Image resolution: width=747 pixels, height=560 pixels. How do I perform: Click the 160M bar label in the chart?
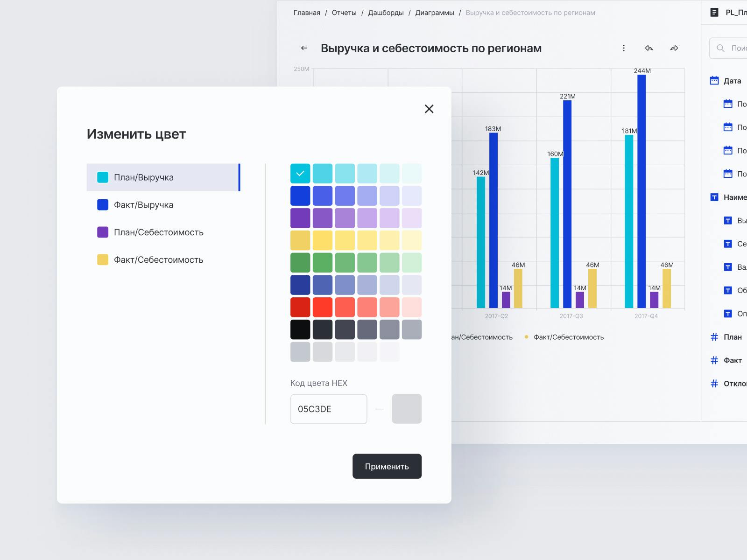coord(555,154)
